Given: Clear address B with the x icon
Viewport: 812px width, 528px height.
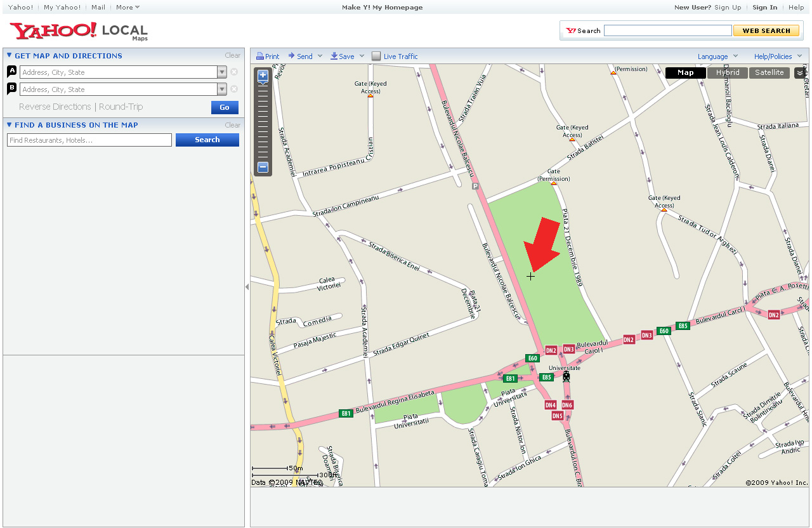Looking at the screenshot, I should tap(234, 89).
